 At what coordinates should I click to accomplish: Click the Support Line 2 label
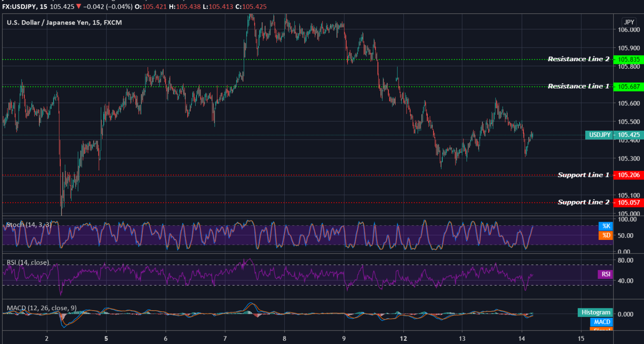[x=583, y=202]
